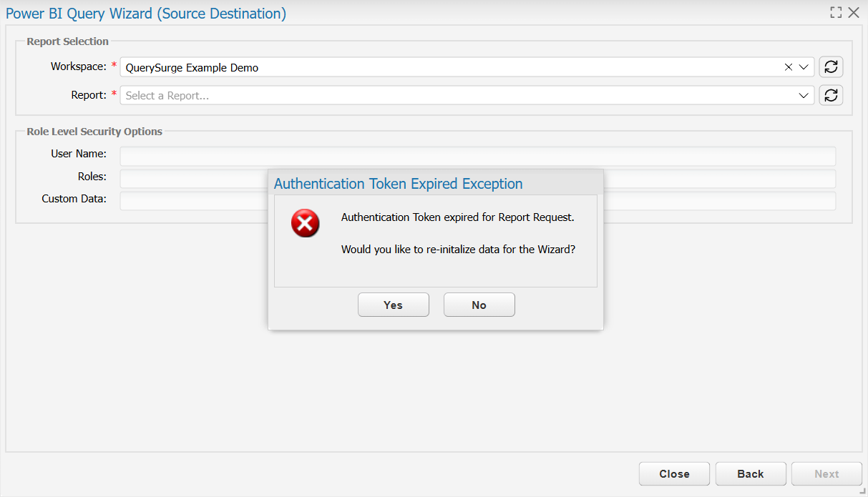Viewport: 868px width, 497px height.
Task: Open the Workspace dropdown arrow
Action: [804, 67]
